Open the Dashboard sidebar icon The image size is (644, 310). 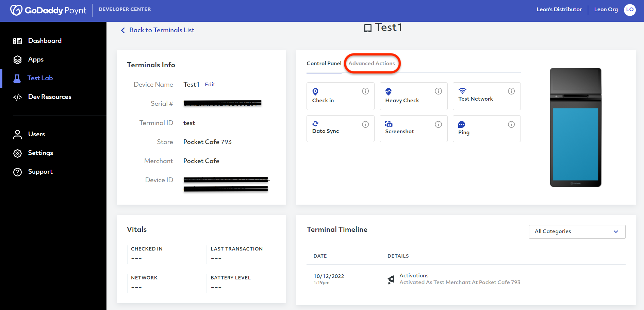point(17,41)
